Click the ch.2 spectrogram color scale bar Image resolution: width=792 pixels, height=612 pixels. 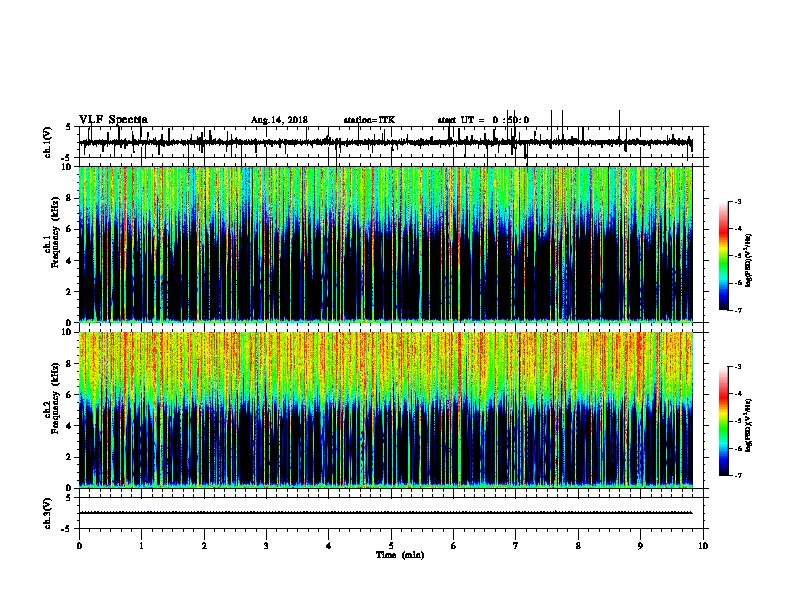point(723,421)
